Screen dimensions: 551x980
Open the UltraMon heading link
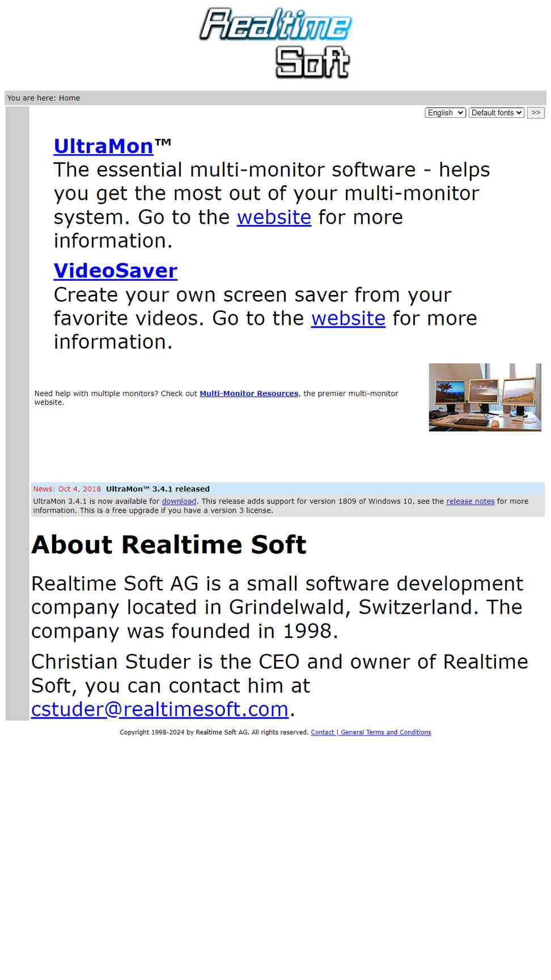(103, 146)
